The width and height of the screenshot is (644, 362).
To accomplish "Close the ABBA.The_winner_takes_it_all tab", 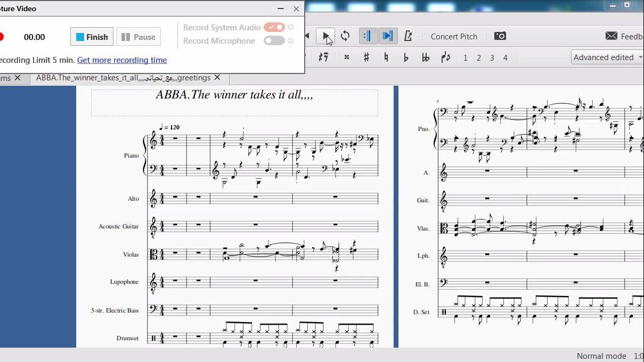I will pos(217,78).
